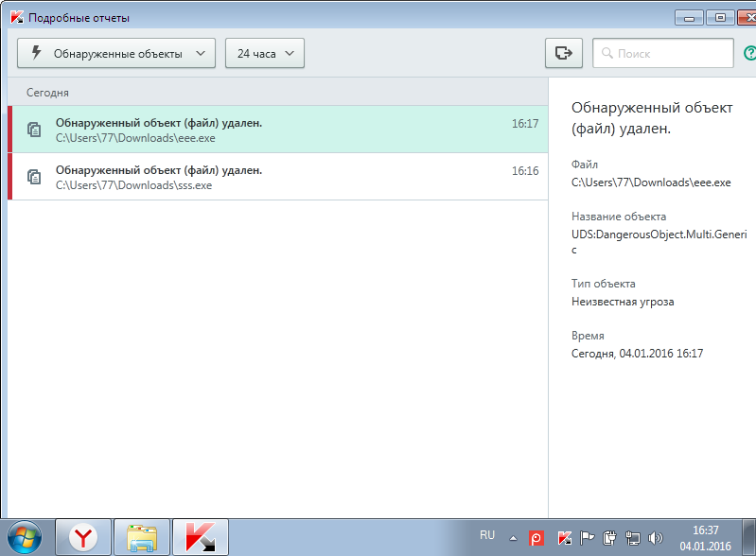Click the Kaspersky logo in title bar
This screenshot has height=556, width=756.
(x=17, y=17)
